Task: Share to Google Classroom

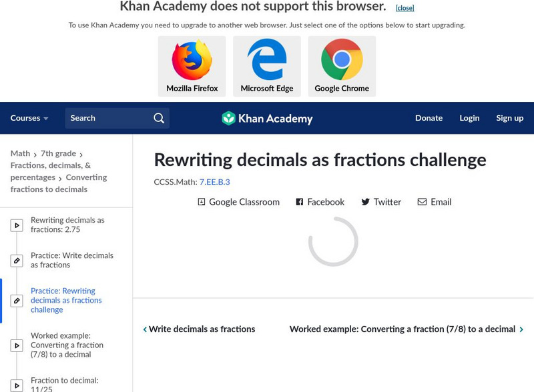Action: (238, 202)
